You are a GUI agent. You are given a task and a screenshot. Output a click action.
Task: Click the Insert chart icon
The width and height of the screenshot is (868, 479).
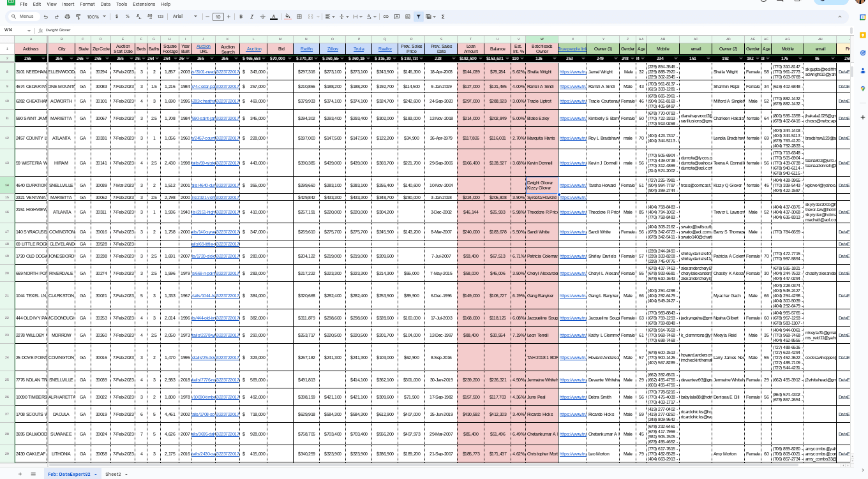point(408,17)
